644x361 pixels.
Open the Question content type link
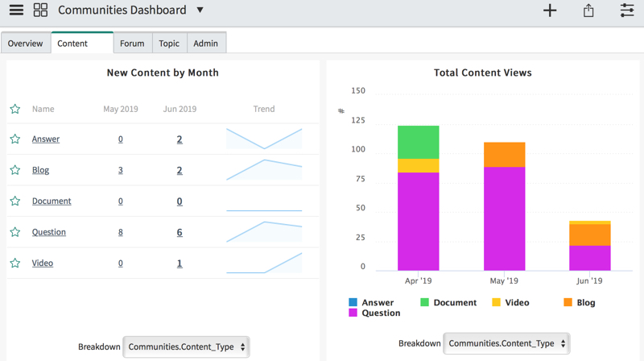point(49,232)
